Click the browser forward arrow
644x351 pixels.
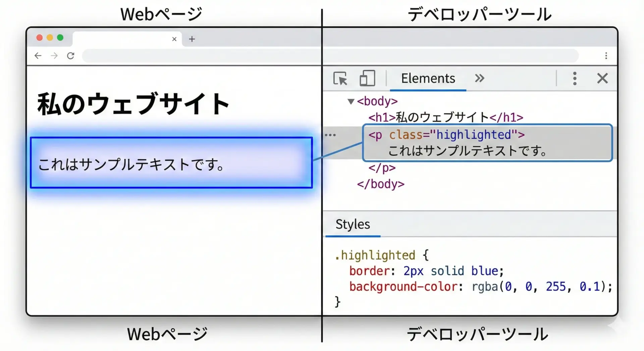click(54, 56)
